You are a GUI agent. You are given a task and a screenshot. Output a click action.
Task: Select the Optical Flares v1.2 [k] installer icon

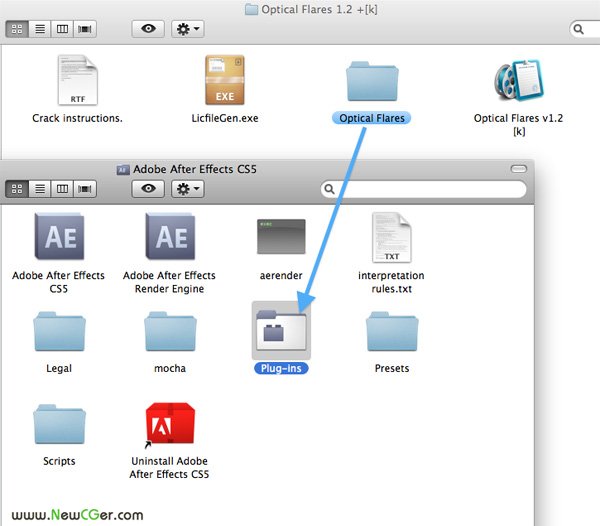point(519,80)
